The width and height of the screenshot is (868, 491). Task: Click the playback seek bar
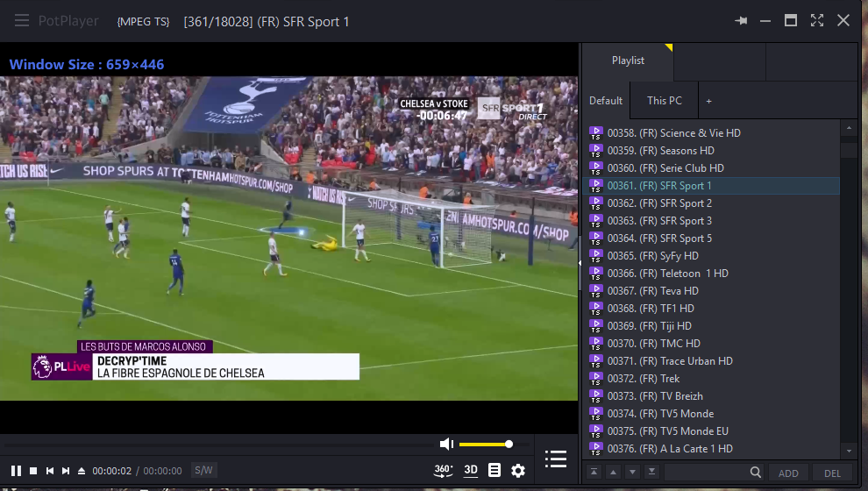pos(218,444)
